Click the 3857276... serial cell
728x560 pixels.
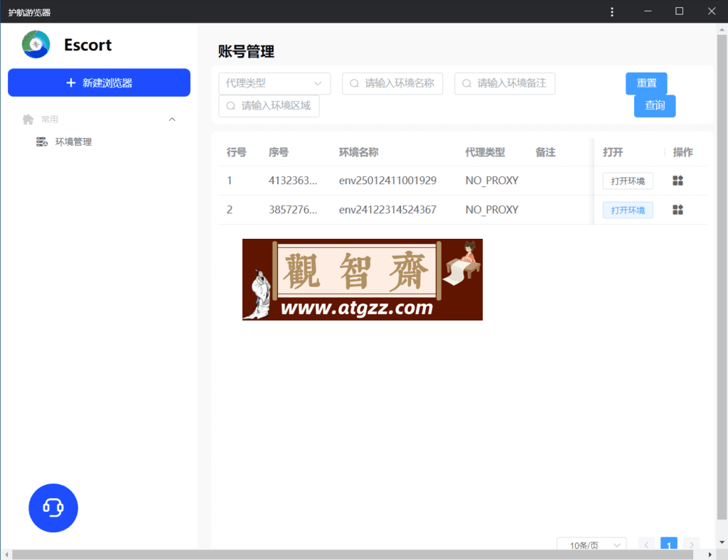[293, 210]
